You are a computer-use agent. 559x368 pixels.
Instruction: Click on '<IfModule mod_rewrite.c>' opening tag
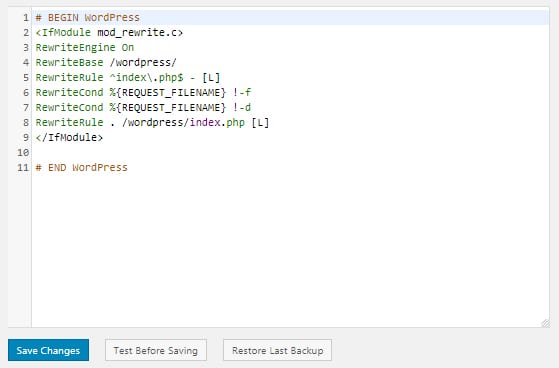(x=109, y=32)
